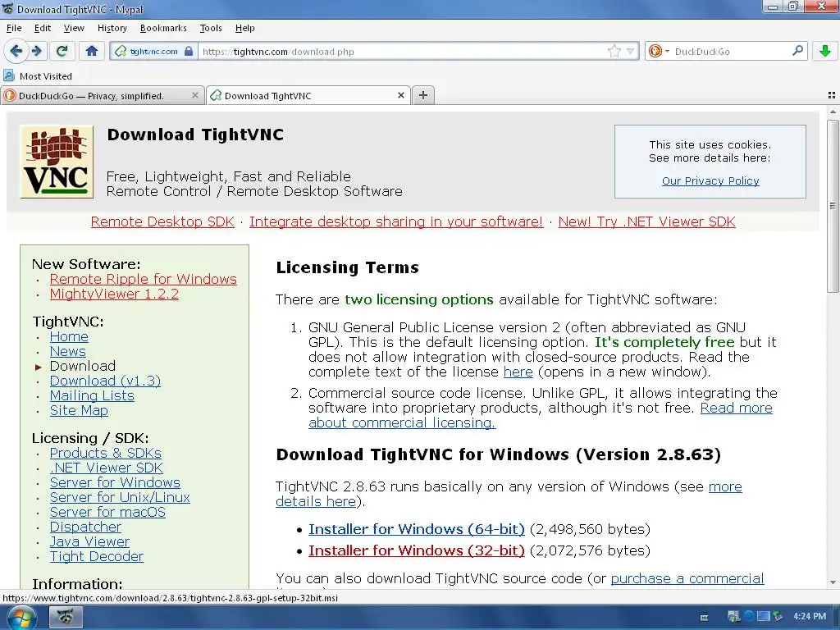The height and width of the screenshot is (630, 840).
Task: Bookmark this page with the star icon
Action: (614, 52)
